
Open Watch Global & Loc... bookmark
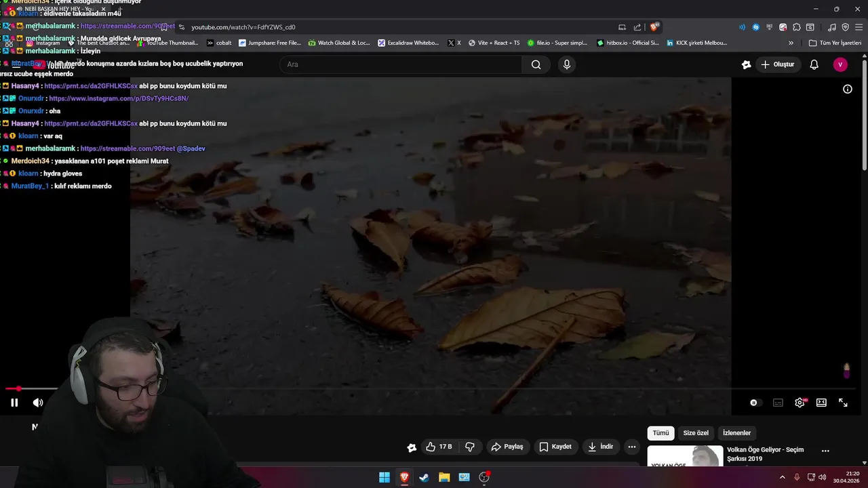[339, 43]
